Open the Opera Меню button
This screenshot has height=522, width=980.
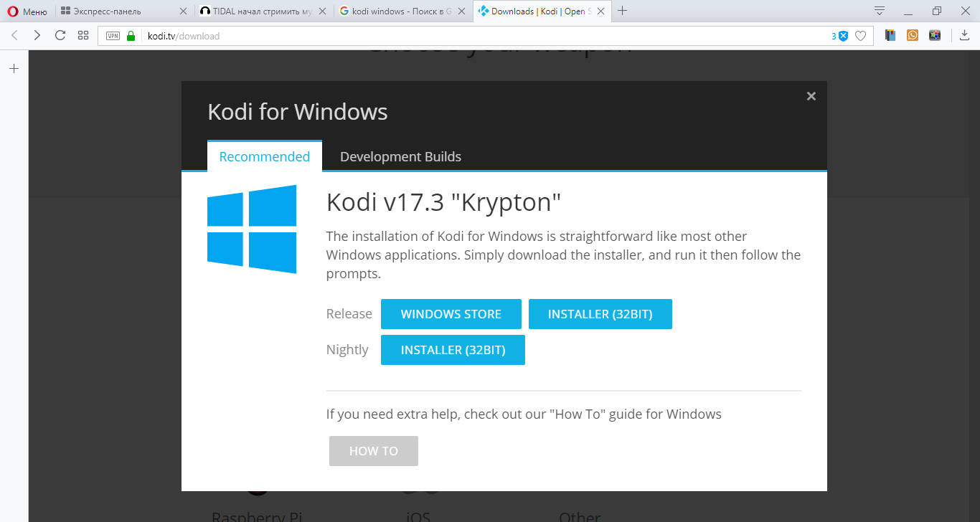[x=27, y=11]
